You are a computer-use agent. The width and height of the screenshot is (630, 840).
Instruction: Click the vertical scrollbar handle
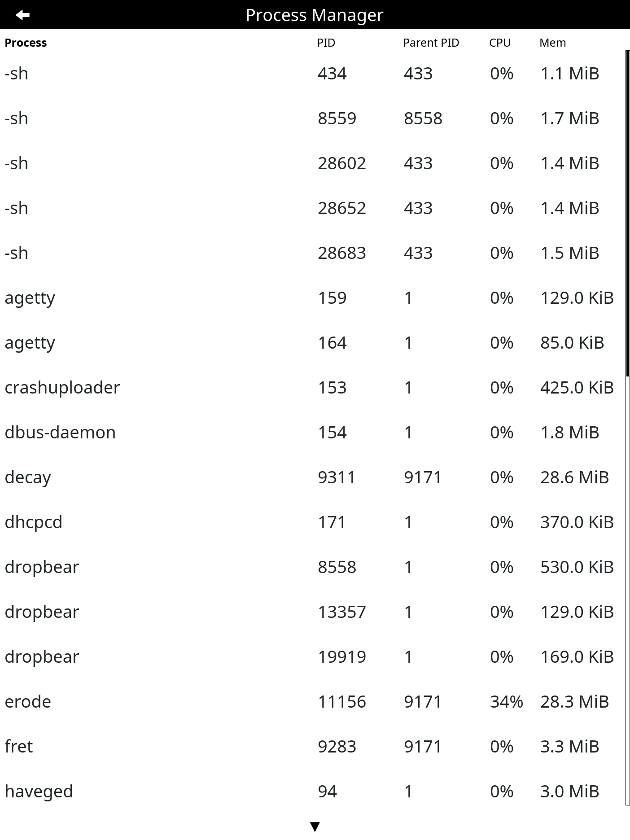click(627, 213)
